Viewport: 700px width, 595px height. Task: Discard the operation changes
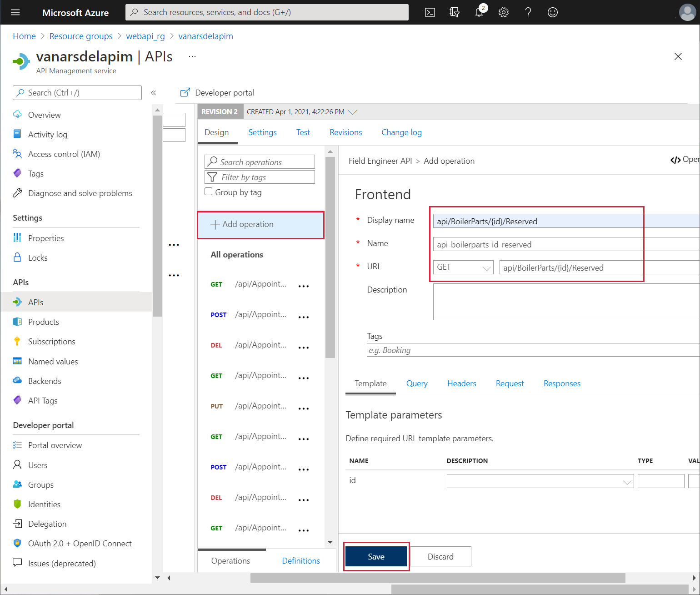pyautogui.click(x=440, y=557)
